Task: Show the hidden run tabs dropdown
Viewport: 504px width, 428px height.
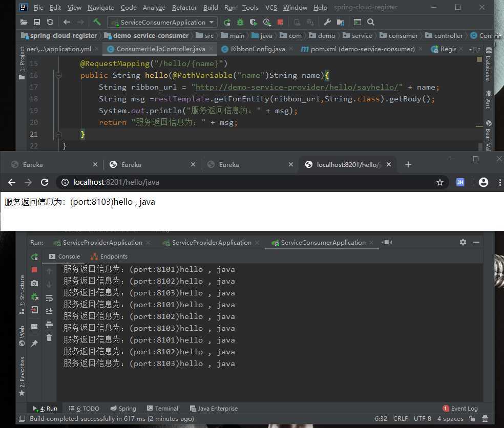Action: pyautogui.click(x=386, y=242)
